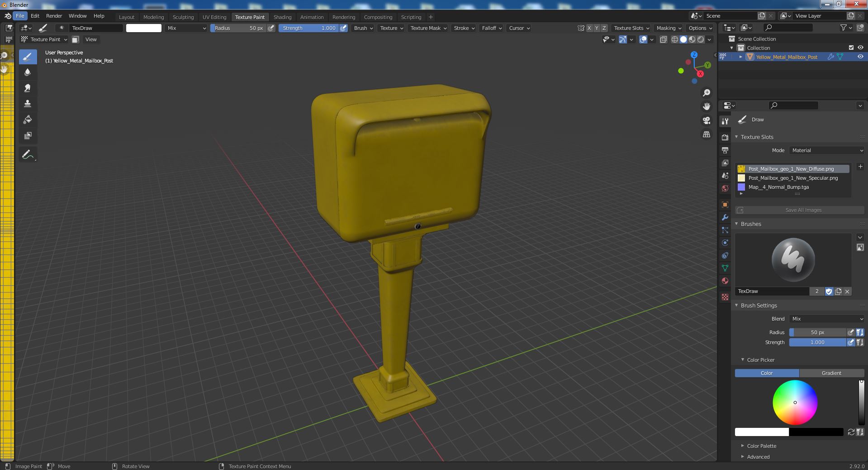Switch to the Scripting workspace tab
Screen dimensions: 868x470
(x=411, y=17)
